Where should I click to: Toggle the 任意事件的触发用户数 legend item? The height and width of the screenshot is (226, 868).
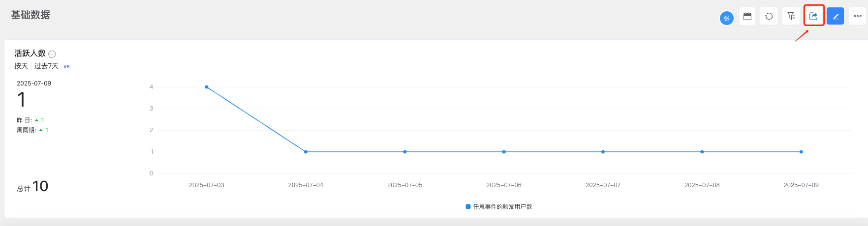coord(499,207)
